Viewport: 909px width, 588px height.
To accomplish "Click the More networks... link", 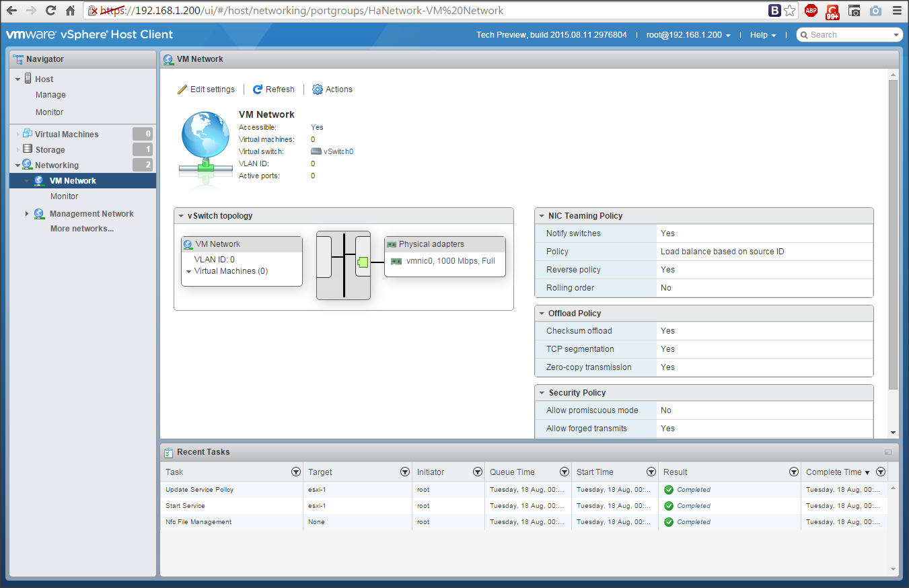I will [82, 229].
